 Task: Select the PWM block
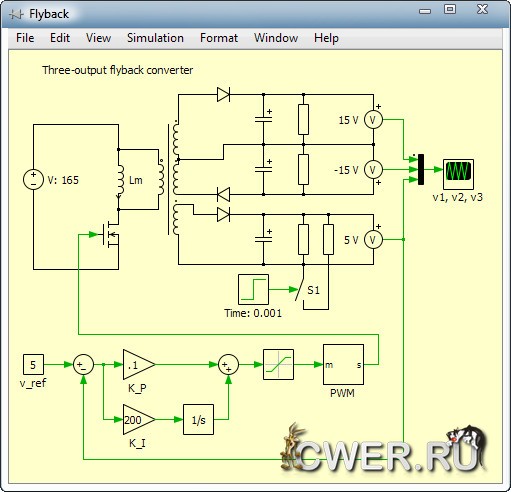click(343, 364)
